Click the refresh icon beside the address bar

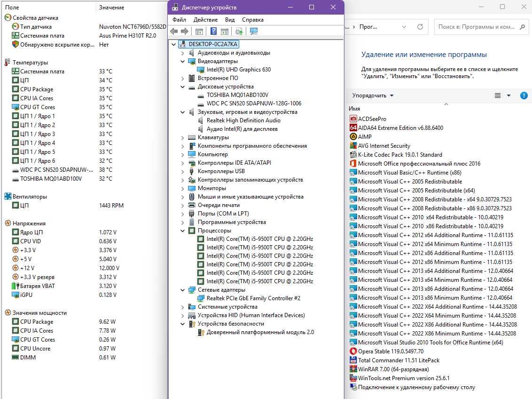pos(420,27)
